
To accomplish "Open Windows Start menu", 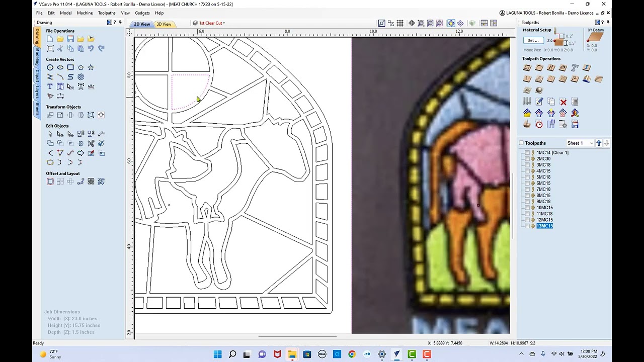I will pyautogui.click(x=217, y=354).
